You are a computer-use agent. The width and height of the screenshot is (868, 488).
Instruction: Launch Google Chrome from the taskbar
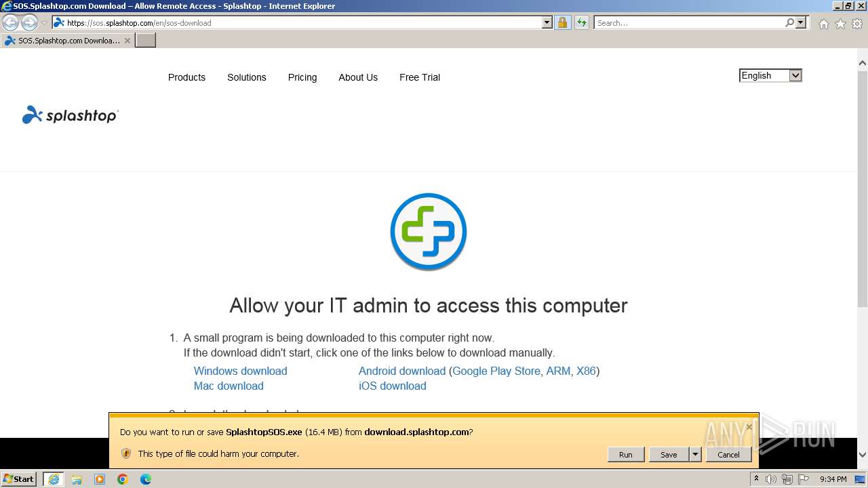pyautogui.click(x=123, y=479)
